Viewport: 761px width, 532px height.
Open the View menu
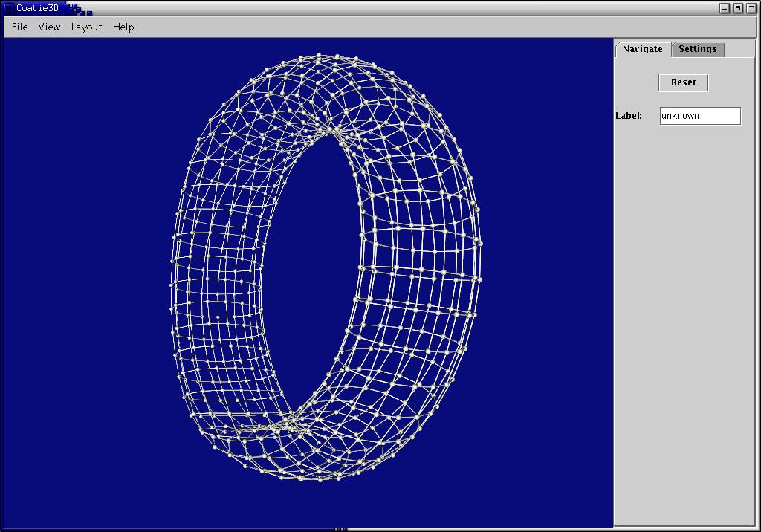point(49,27)
